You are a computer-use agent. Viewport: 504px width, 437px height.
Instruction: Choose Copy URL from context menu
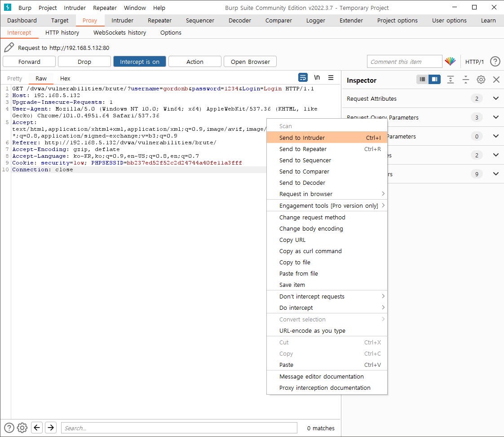pos(327,240)
